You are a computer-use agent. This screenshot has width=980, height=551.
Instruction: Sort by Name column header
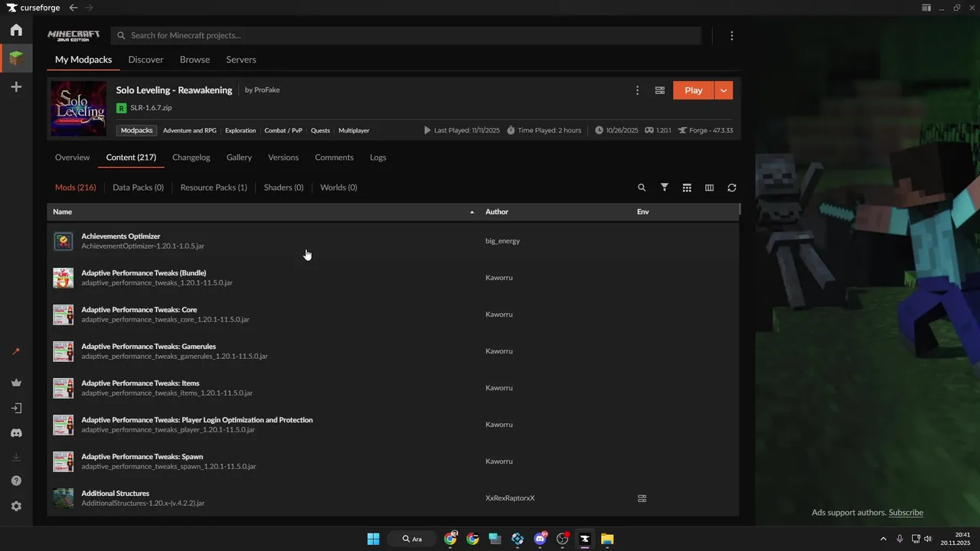(62, 212)
